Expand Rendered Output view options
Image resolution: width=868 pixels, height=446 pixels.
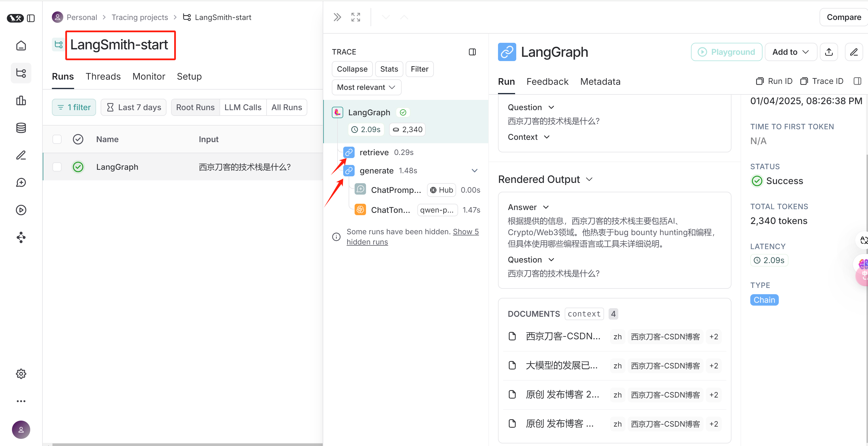click(589, 179)
